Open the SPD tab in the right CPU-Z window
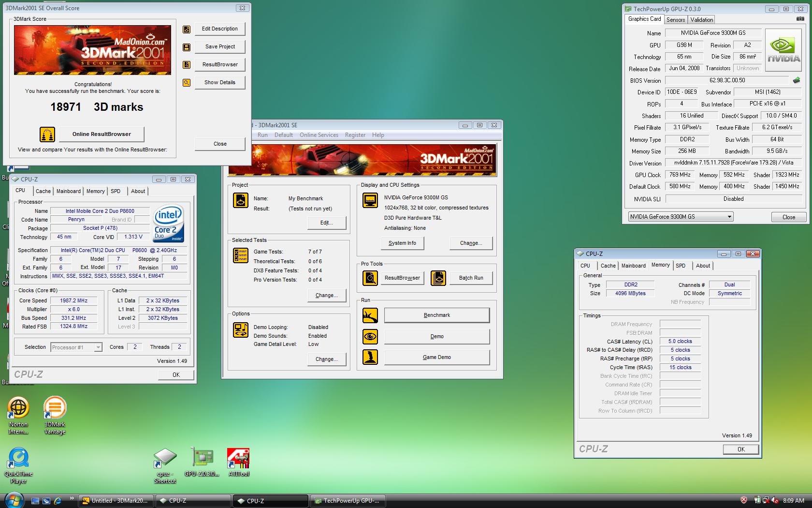 [681, 266]
